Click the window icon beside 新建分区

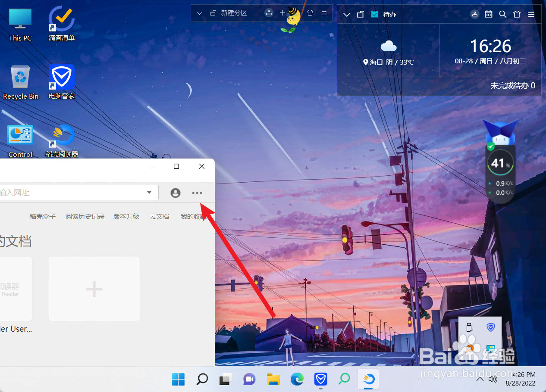click(x=213, y=13)
